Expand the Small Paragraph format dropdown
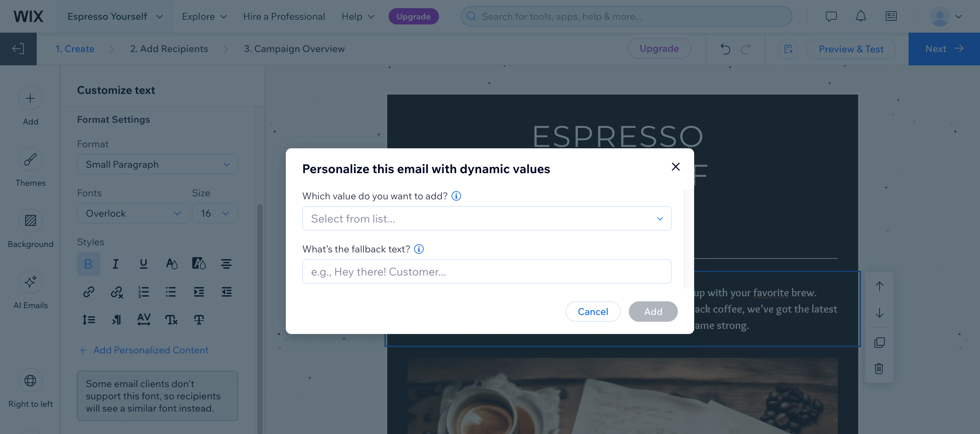 point(157,164)
